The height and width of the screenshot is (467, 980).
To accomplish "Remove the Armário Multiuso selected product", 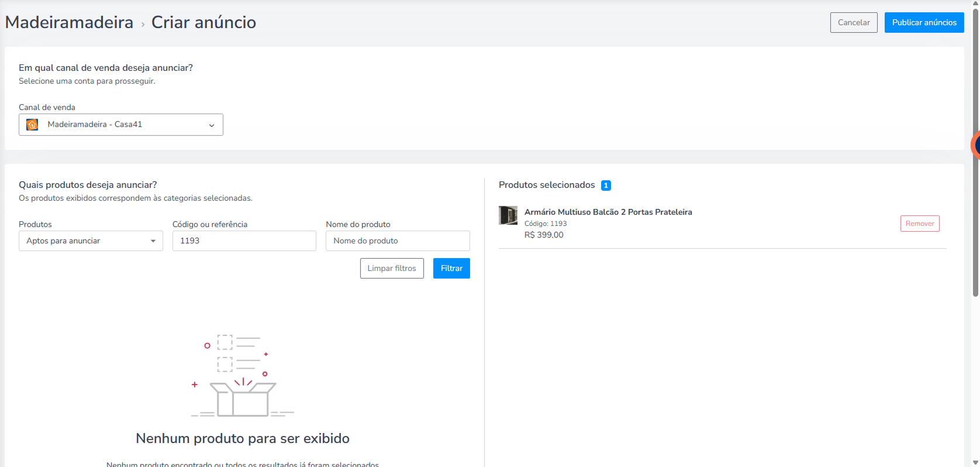I will click(920, 224).
